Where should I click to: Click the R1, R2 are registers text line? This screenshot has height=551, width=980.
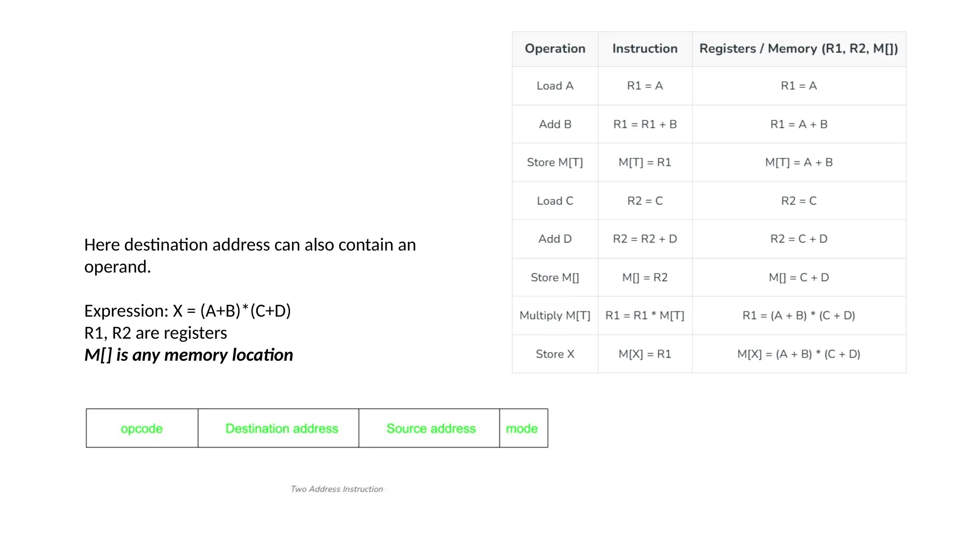click(x=156, y=333)
